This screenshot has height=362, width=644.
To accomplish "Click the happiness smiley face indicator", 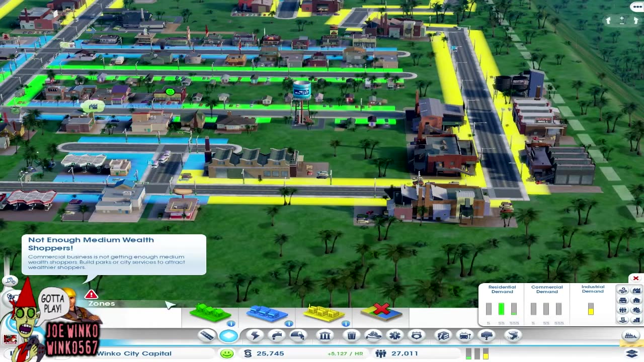I will point(227,353).
